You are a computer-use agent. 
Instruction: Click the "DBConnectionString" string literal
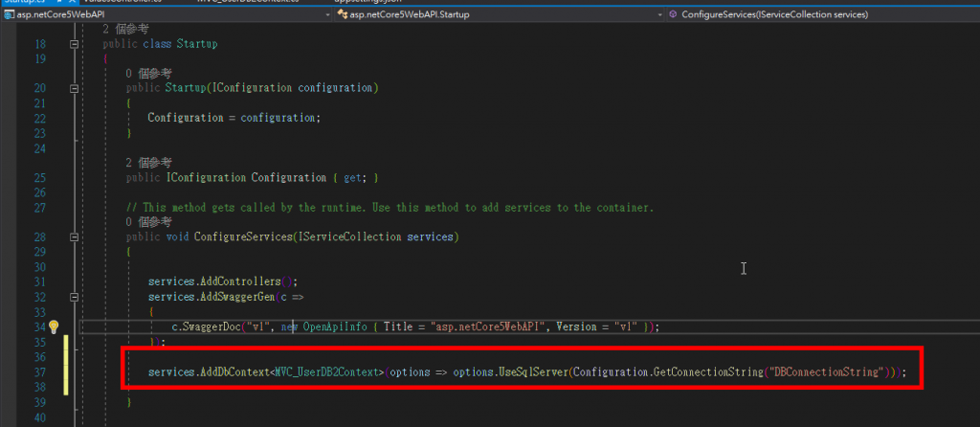click(x=826, y=372)
